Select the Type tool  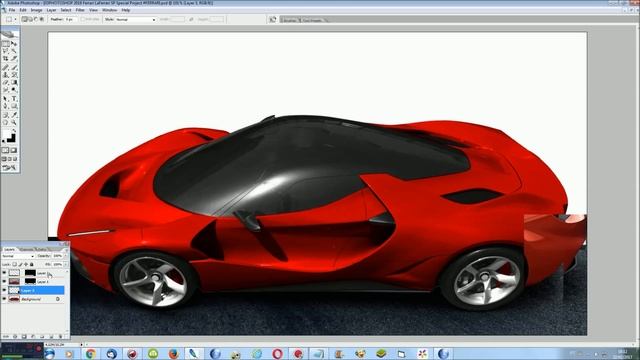[14, 99]
